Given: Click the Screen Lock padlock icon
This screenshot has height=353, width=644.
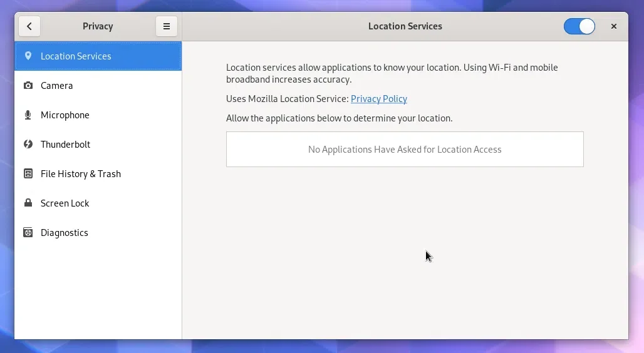Looking at the screenshot, I should tap(28, 203).
